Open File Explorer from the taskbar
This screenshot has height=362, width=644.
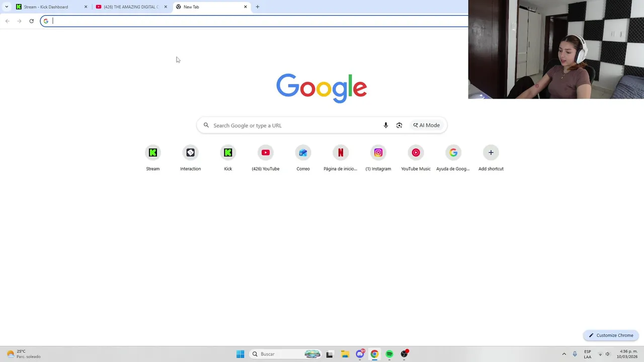point(345,354)
